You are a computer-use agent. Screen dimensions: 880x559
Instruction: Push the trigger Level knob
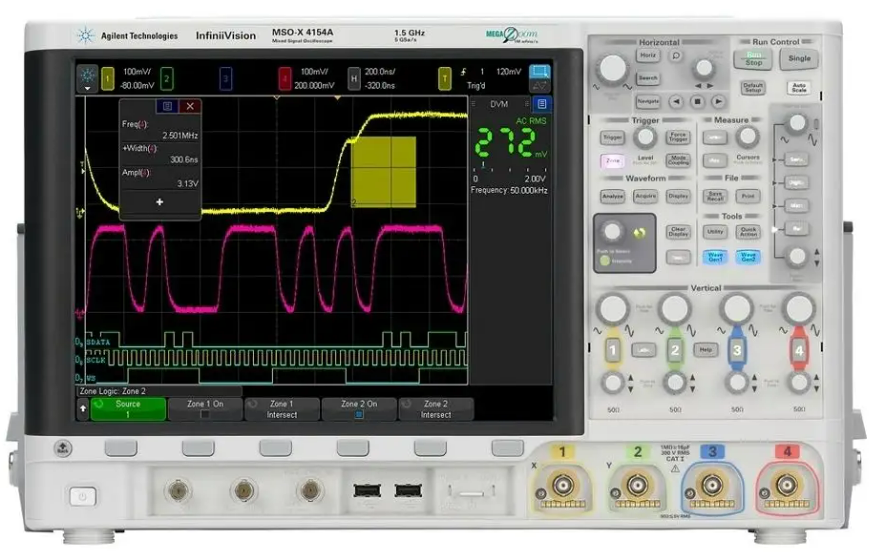tap(645, 136)
